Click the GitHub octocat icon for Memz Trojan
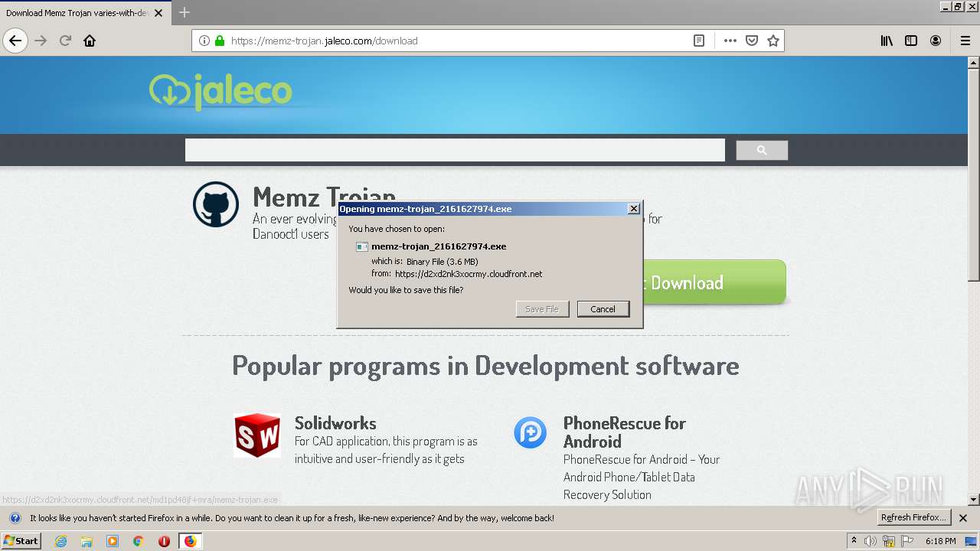980x551 pixels. [x=216, y=204]
